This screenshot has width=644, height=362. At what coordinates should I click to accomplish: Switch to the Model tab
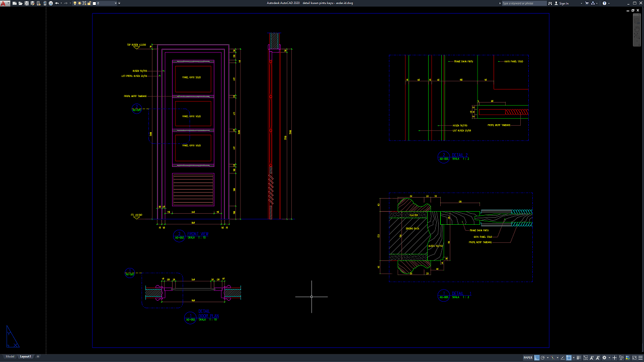(10, 356)
